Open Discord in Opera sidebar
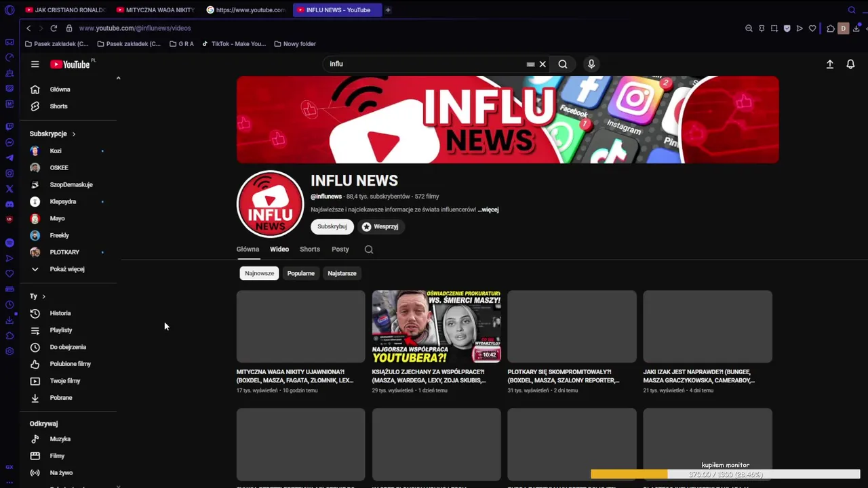This screenshot has width=868, height=488. click(9, 204)
